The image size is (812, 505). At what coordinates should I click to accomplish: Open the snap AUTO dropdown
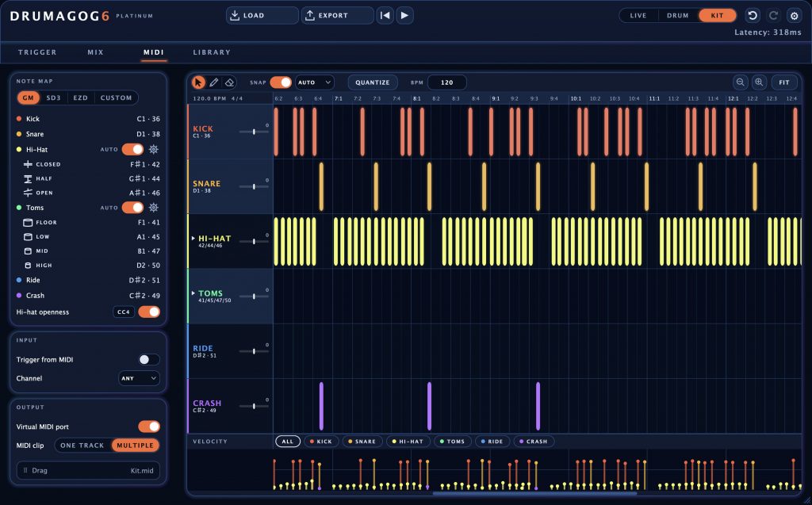pos(314,82)
